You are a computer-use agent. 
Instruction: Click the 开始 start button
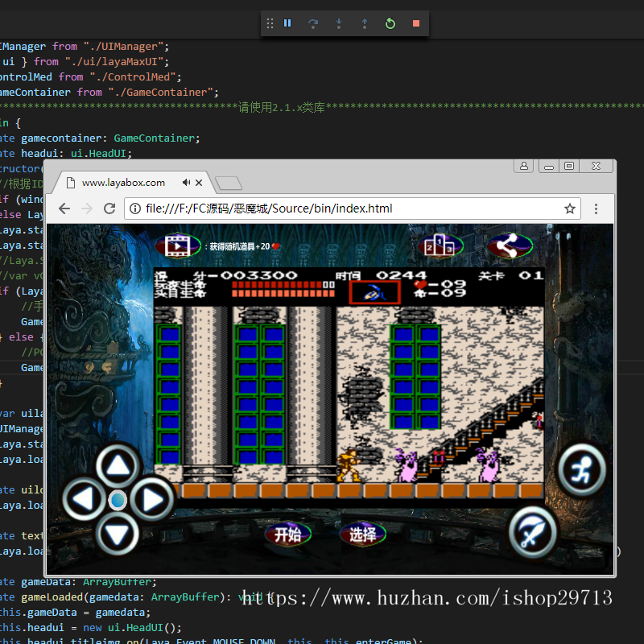coord(287,534)
